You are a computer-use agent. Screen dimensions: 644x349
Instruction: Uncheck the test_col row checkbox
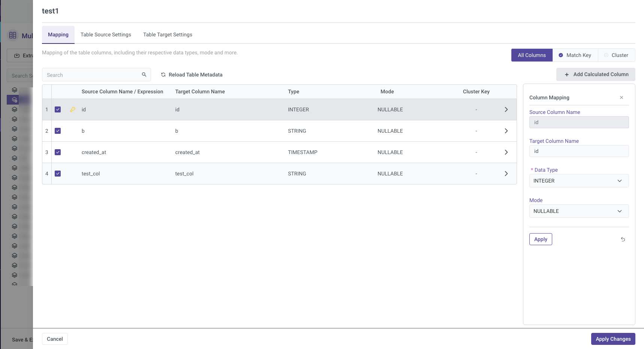(58, 174)
